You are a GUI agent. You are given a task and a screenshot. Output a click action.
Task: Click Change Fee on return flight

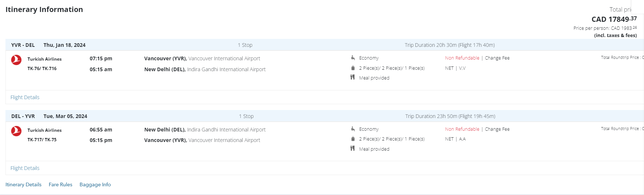(497, 129)
